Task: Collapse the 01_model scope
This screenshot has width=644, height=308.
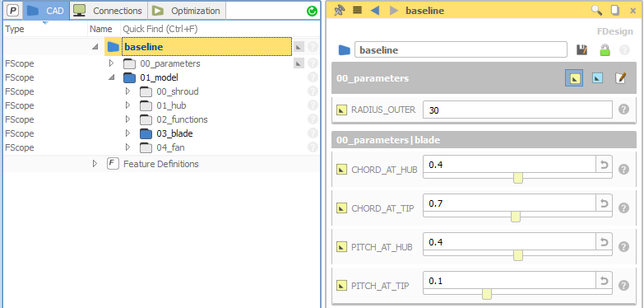Action: (x=111, y=77)
